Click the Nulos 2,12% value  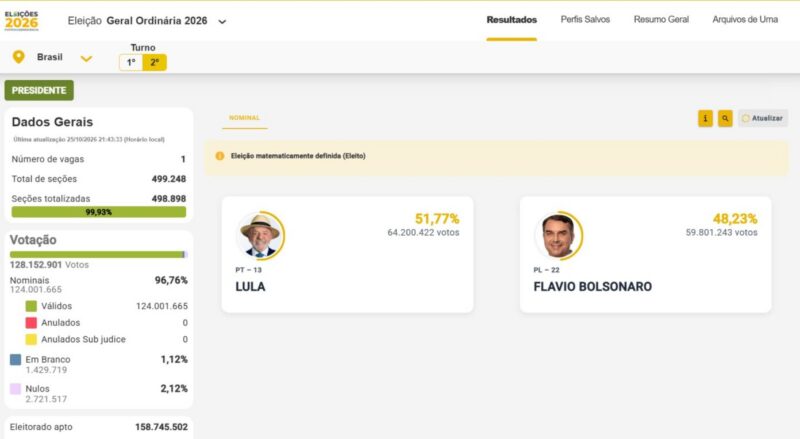[x=174, y=388]
